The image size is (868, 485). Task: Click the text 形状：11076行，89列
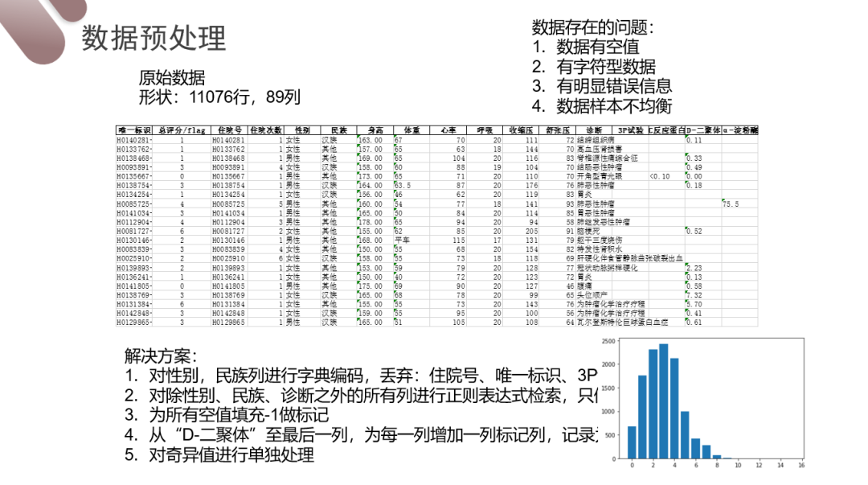point(219,97)
